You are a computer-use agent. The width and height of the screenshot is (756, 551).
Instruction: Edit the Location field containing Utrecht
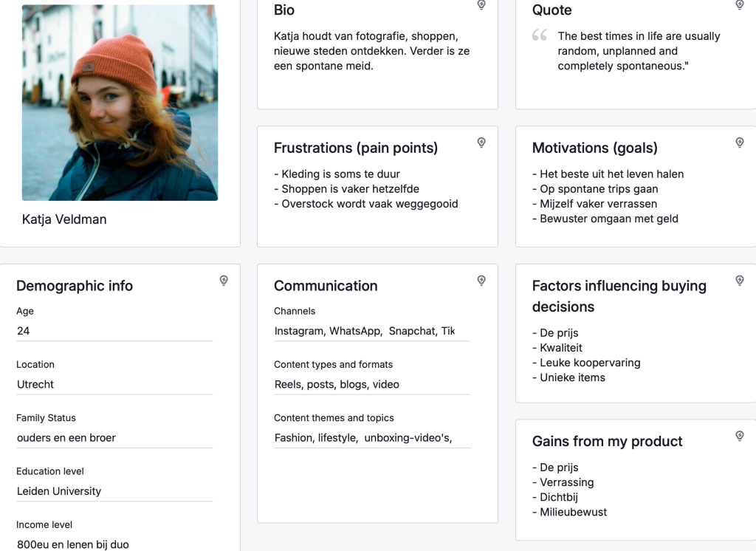[x=114, y=384]
